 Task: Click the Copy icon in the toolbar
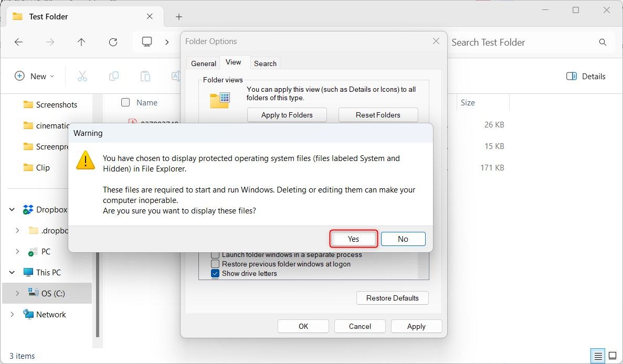click(x=114, y=76)
